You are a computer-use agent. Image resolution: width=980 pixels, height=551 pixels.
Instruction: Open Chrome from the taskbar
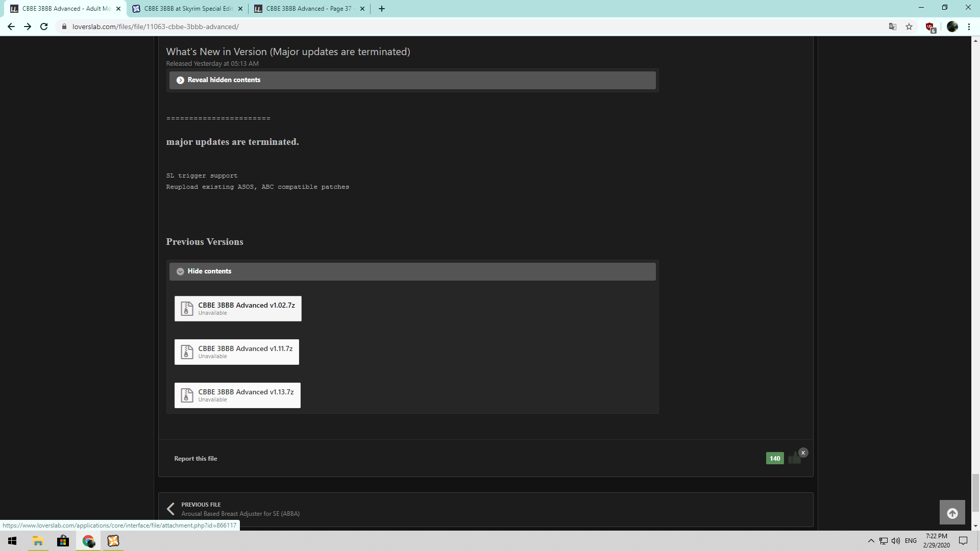(88, 541)
